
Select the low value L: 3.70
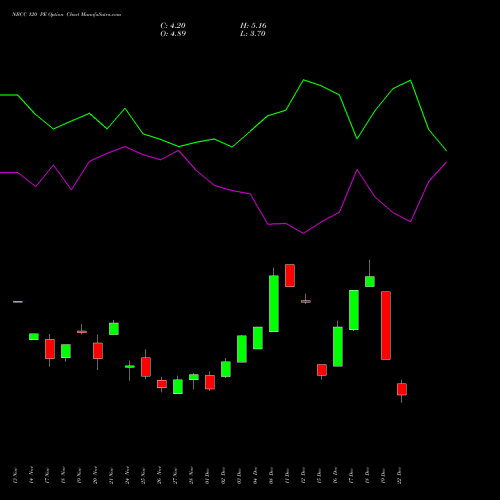tap(253, 34)
